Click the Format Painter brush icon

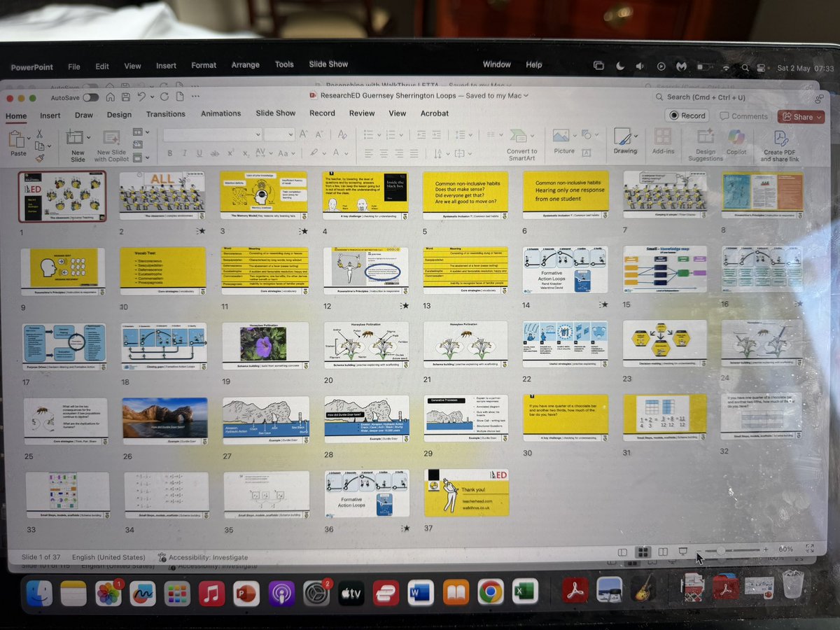[40, 160]
